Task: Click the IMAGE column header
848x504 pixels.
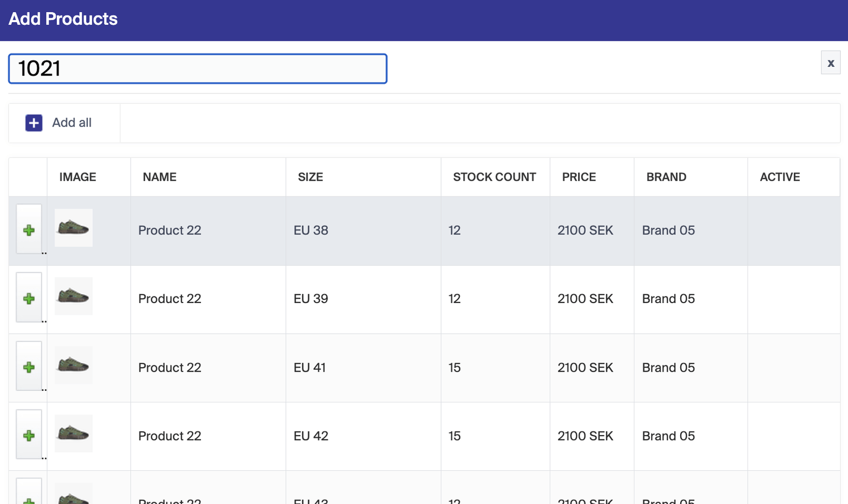Action: pyautogui.click(x=77, y=177)
